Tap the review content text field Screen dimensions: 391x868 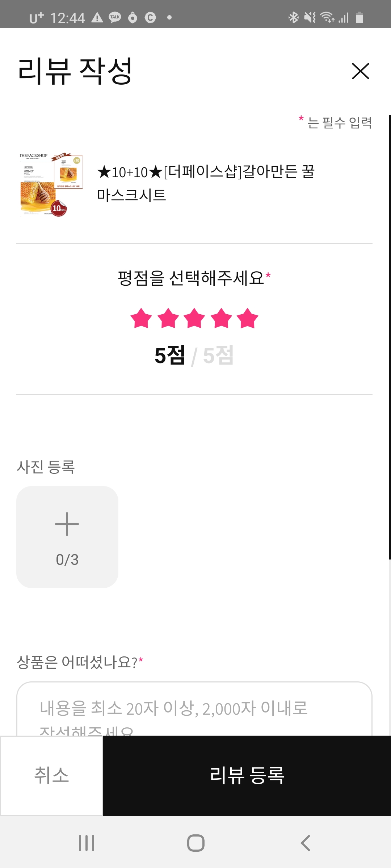click(194, 708)
